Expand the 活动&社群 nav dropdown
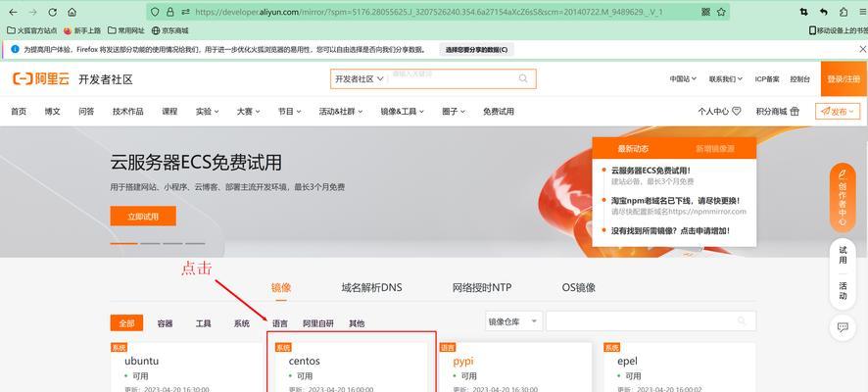868x392 pixels. [341, 111]
